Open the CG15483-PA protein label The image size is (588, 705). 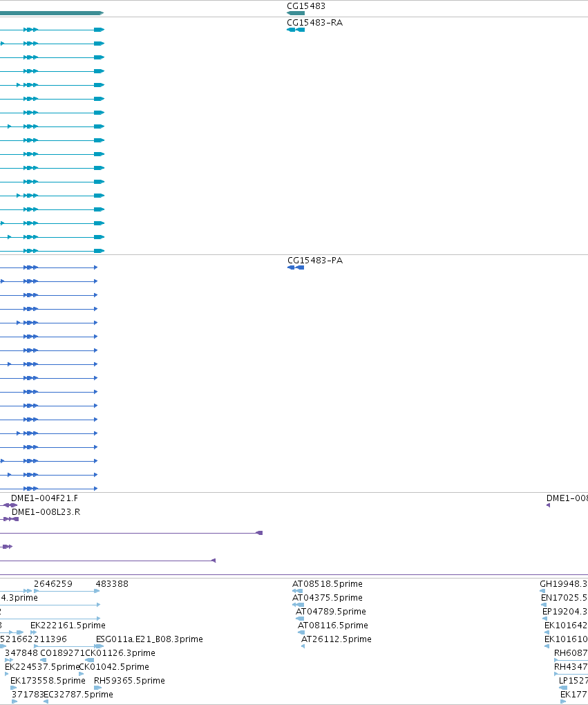coord(314,261)
